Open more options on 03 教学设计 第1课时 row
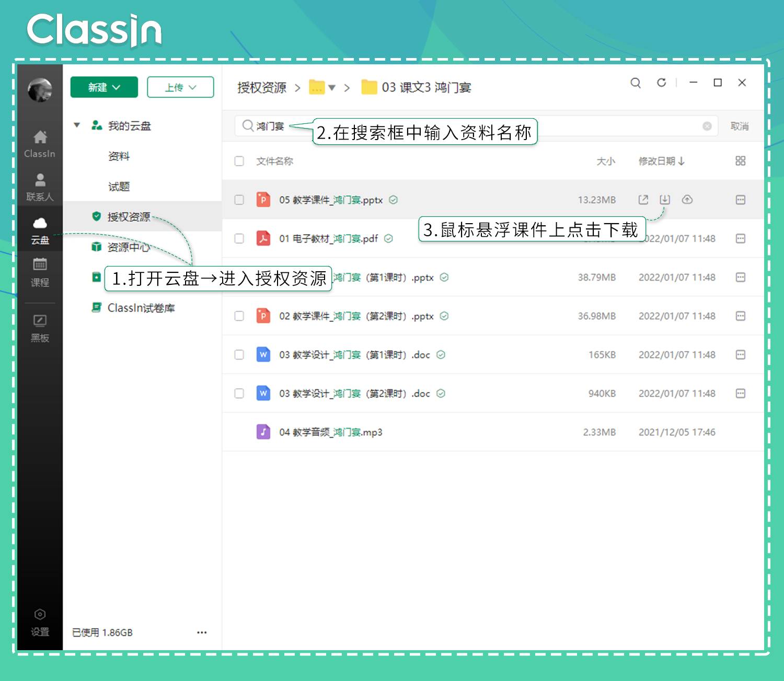This screenshot has height=681, width=784. (741, 354)
